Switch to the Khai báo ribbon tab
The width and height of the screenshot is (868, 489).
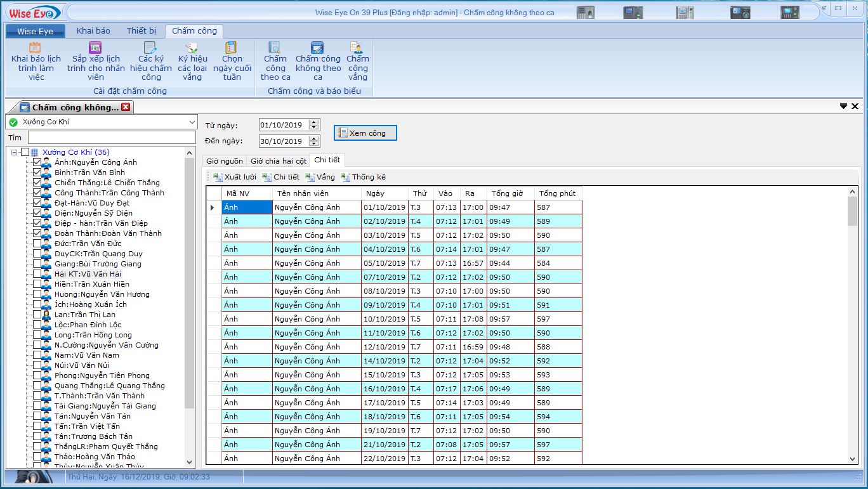coord(93,30)
